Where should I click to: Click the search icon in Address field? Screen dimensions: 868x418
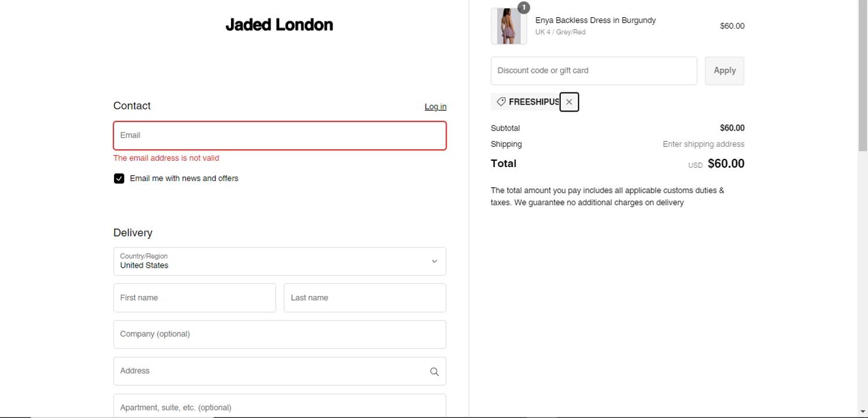pos(434,372)
